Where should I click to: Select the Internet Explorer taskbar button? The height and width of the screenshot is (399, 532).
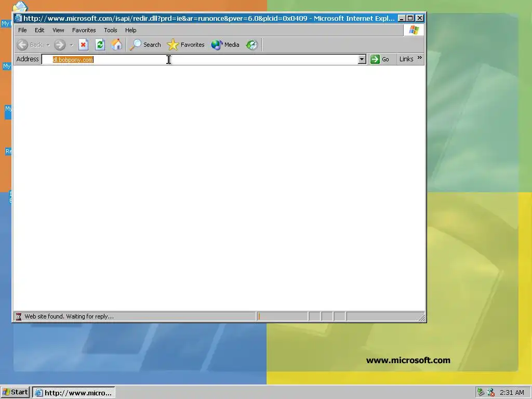74,393
